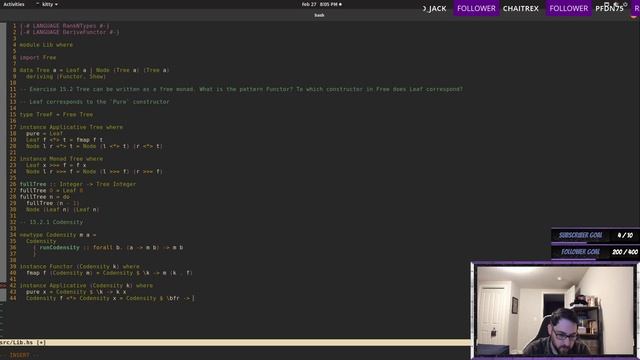The height and width of the screenshot is (360, 640).
Task: Click the 'data Tree a = Leaf a' line
Action: 94,70
